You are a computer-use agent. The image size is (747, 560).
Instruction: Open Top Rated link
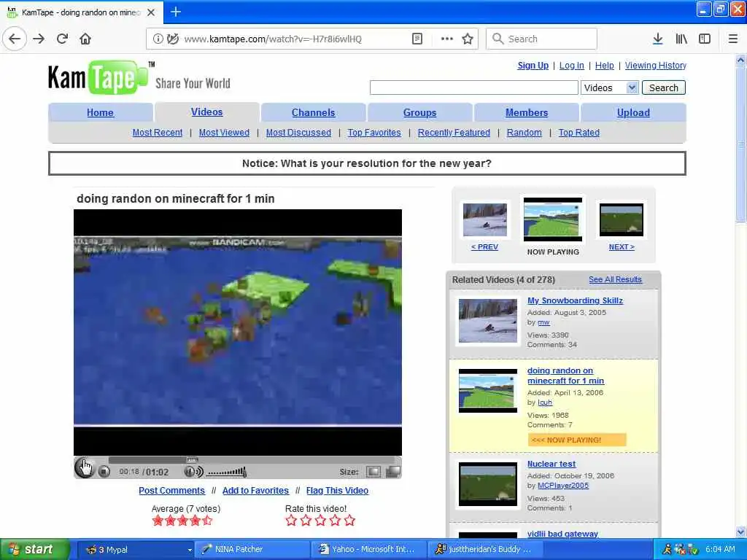(578, 133)
